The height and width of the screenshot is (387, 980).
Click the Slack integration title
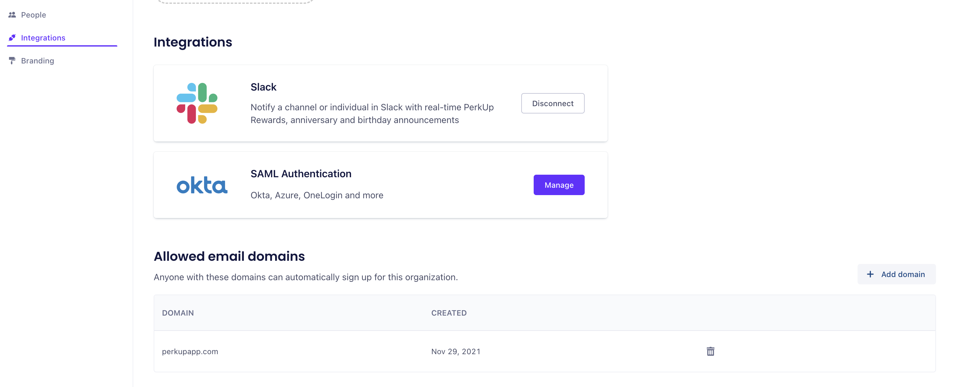tap(263, 87)
